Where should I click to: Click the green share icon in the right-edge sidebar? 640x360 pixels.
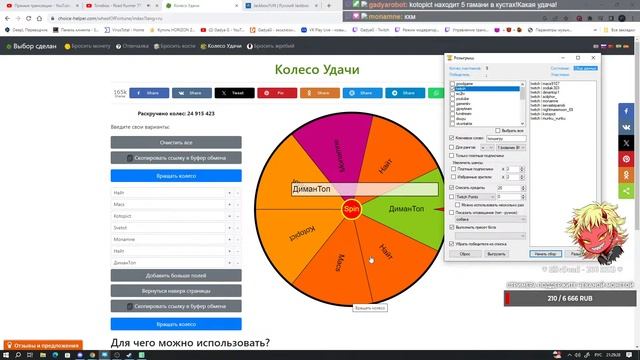click(626, 191)
